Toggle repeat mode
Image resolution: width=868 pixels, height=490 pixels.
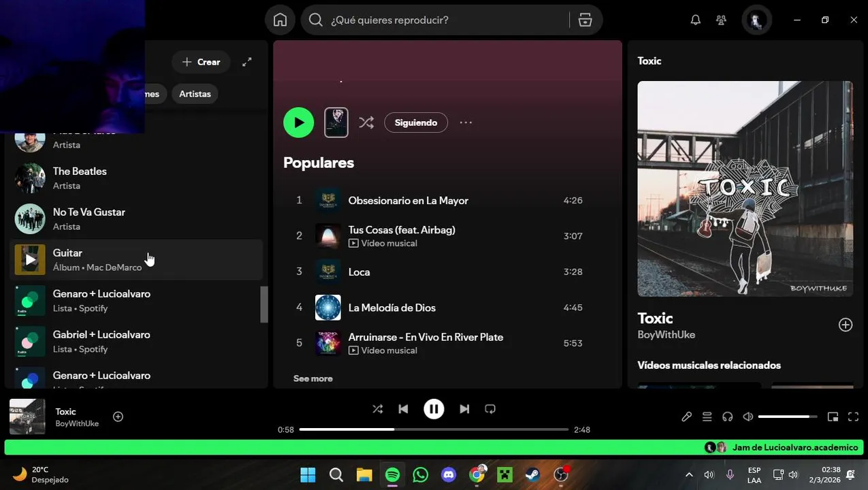[490, 409]
